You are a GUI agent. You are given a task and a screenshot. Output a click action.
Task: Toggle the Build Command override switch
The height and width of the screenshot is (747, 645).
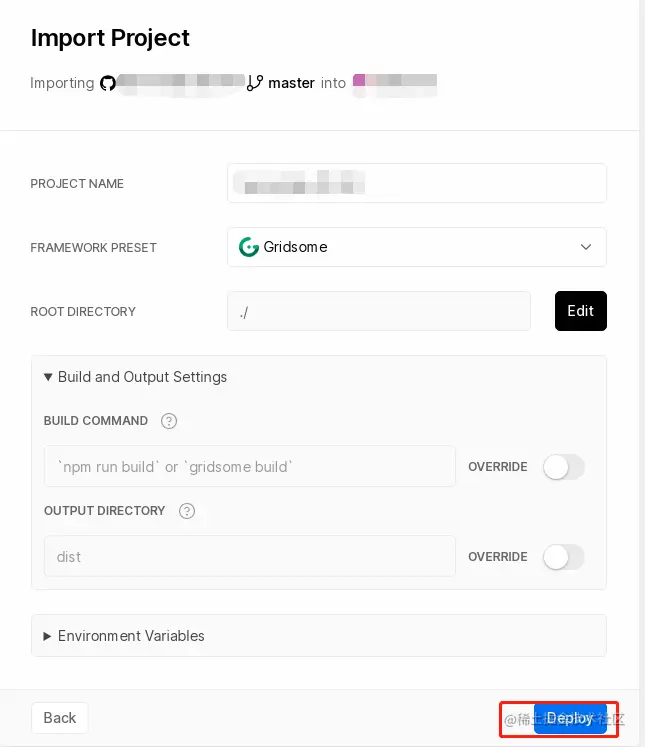click(x=563, y=467)
